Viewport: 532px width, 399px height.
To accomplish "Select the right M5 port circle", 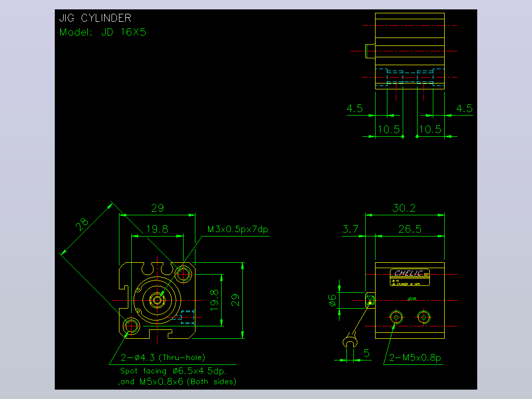I will 424,318.
